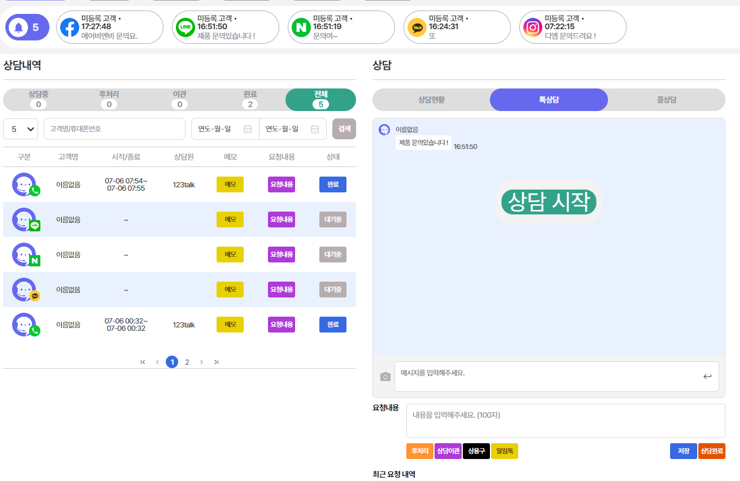Click the orange 상담종료 button

point(711,451)
